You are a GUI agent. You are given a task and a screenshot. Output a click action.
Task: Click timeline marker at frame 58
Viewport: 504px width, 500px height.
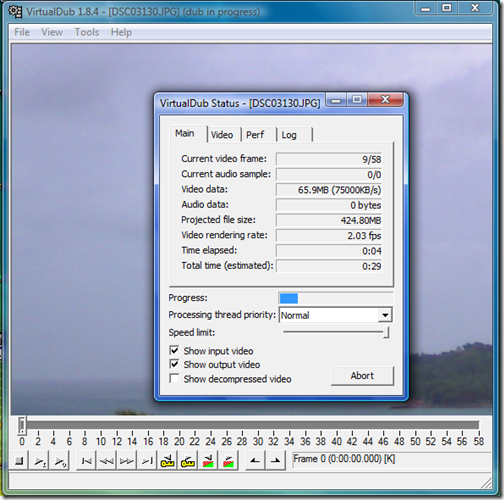[479, 442]
